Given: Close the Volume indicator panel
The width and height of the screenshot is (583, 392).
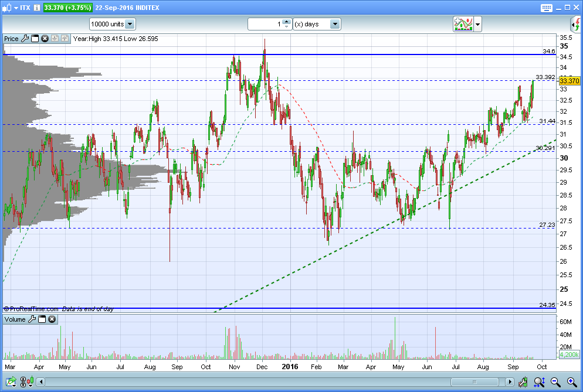Looking at the screenshot, I should pyautogui.click(x=52, y=319).
